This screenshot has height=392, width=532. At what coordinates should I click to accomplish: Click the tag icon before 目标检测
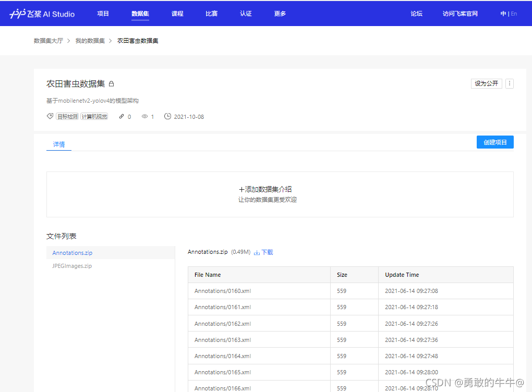pos(50,116)
